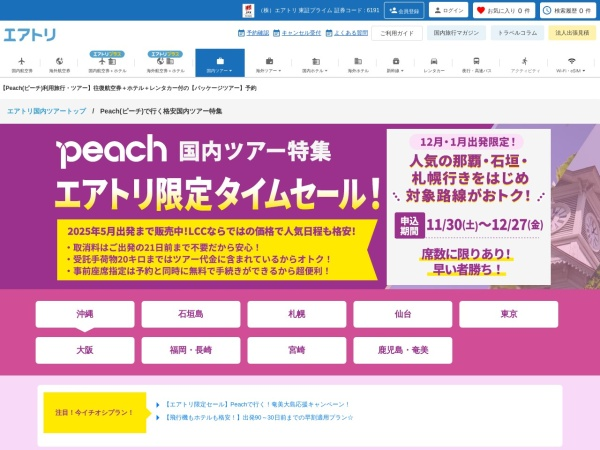This screenshot has height=450, width=600.
Task: Select the 海外航空券 globe icon
Action: point(59,61)
